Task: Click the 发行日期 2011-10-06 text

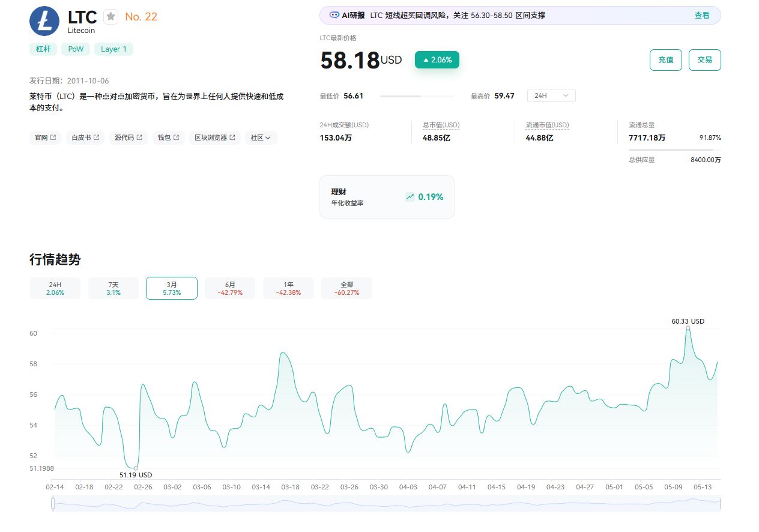Action: pyautogui.click(x=69, y=80)
